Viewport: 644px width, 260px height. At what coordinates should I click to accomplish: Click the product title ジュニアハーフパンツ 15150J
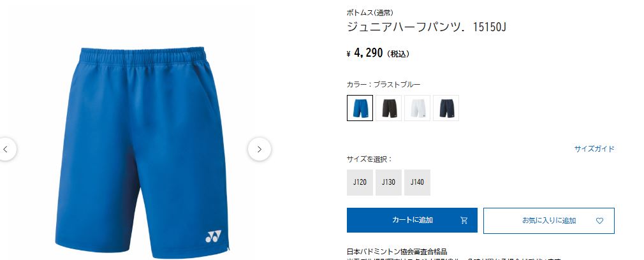coord(427,27)
